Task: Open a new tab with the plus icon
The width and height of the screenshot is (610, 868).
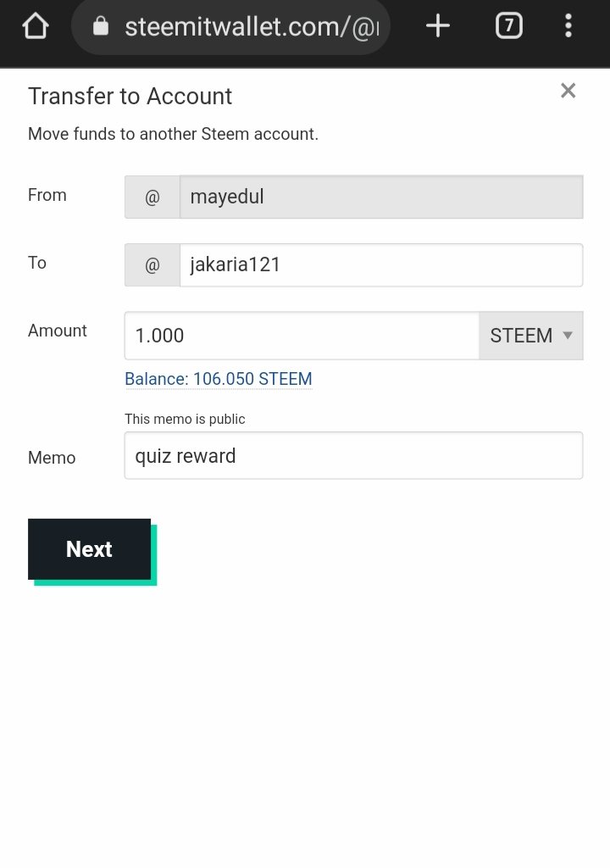Action: click(x=437, y=27)
